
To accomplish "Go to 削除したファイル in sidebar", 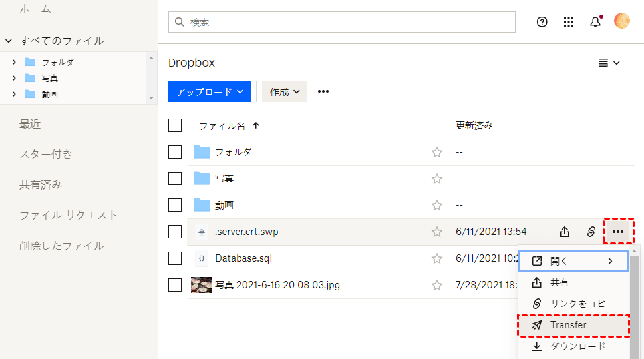I will (x=61, y=246).
